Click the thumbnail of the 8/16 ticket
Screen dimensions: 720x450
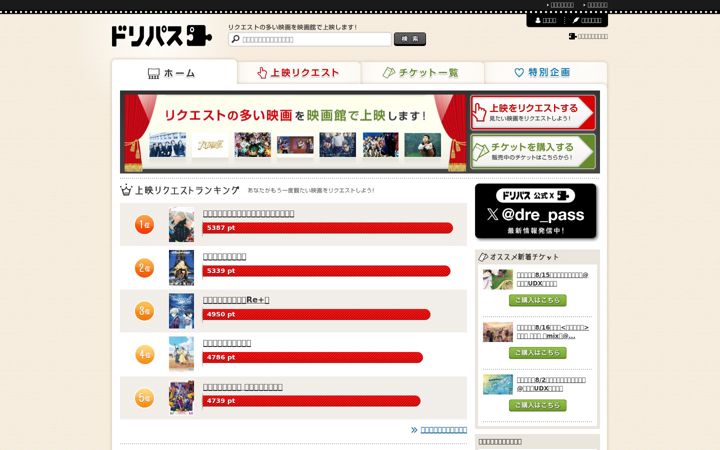pos(497,332)
